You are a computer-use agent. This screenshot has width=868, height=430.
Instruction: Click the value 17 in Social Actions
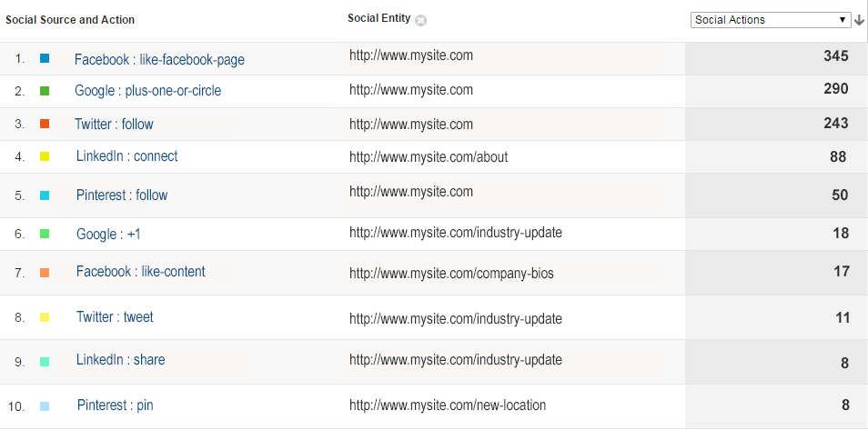(x=842, y=271)
